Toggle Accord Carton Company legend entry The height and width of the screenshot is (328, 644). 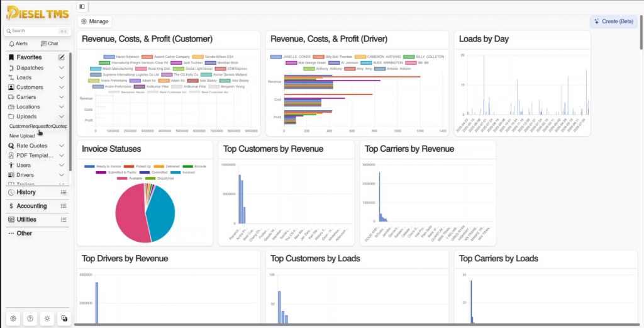(165, 57)
